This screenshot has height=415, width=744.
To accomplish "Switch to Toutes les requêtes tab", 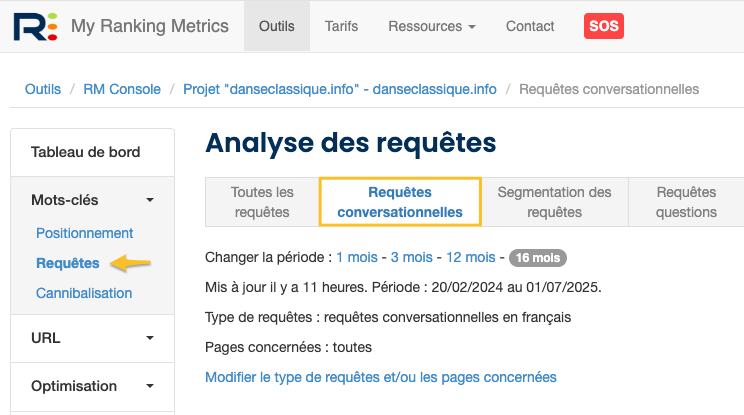I will [x=262, y=202].
